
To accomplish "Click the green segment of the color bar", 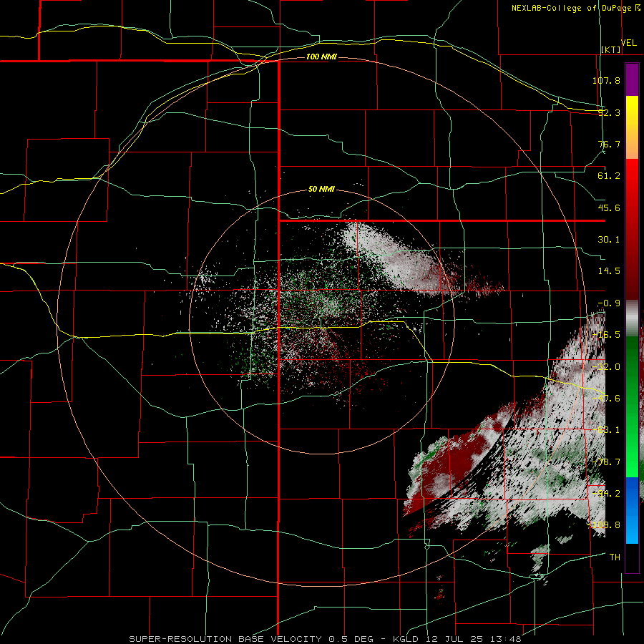I will point(632,406).
